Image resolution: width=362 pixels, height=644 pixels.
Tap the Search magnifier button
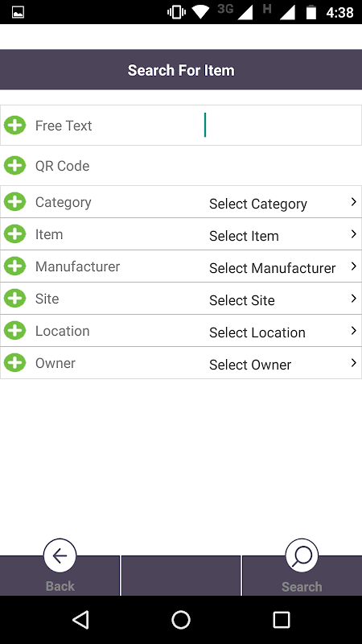[x=302, y=555]
